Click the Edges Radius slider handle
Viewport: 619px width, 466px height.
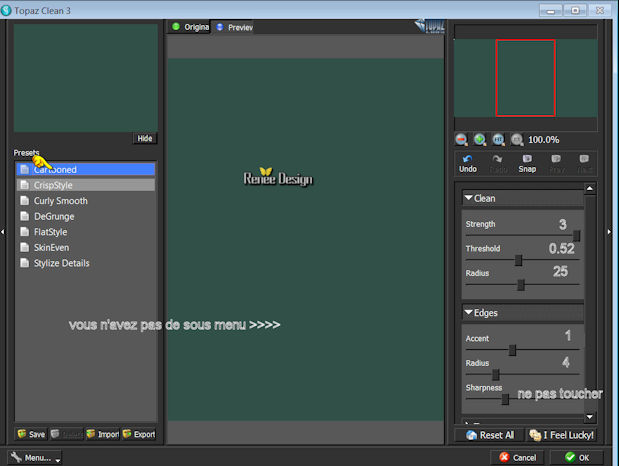[x=496, y=374]
